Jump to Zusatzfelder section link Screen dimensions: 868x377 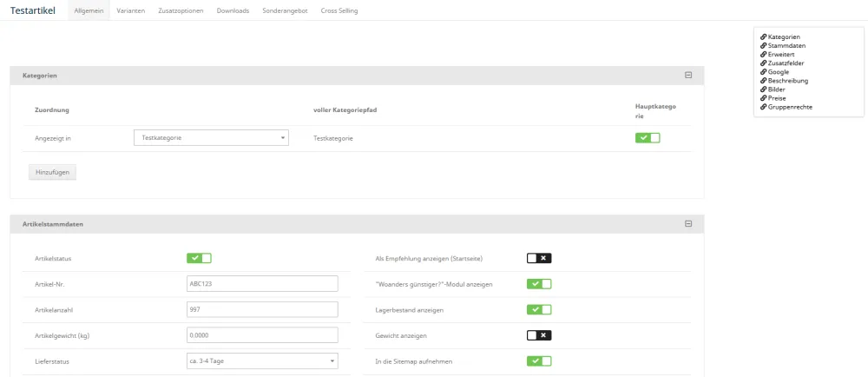coord(786,63)
